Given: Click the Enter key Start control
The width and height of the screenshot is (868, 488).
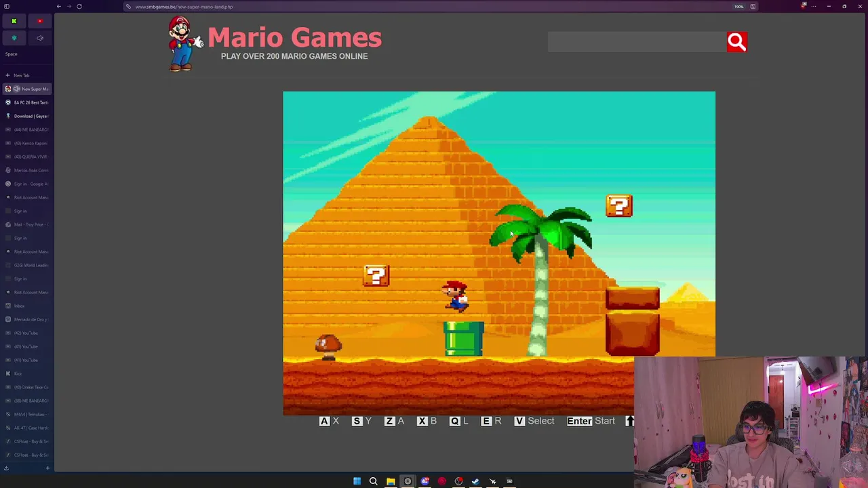Looking at the screenshot, I should click(579, 421).
